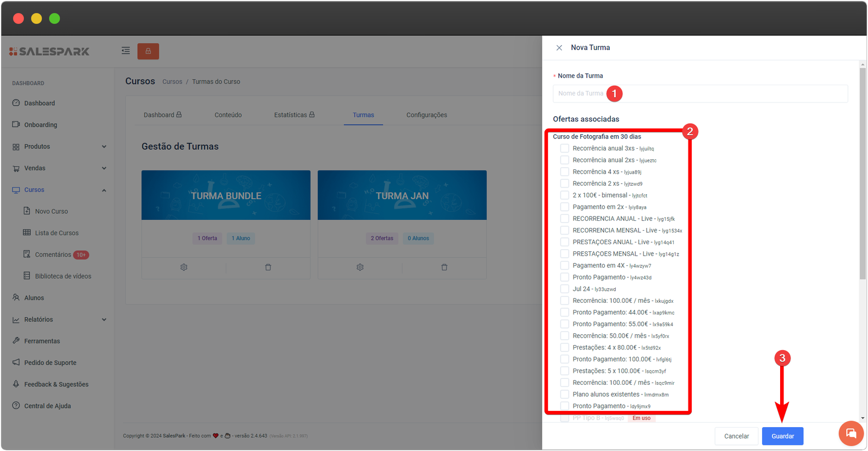This screenshot has width=868, height=451.
Task: Open settings gear on TURMA JAN card
Action: (360, 268)
